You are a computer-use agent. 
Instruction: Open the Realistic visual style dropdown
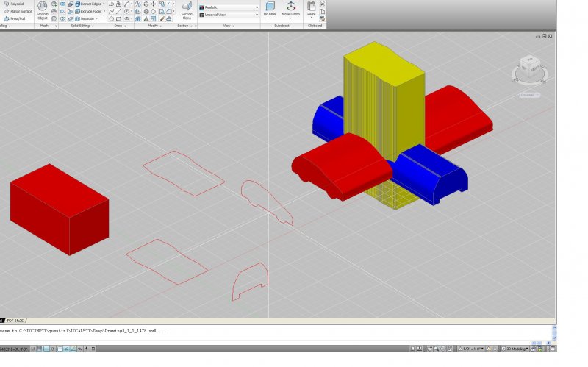(228, 7)
